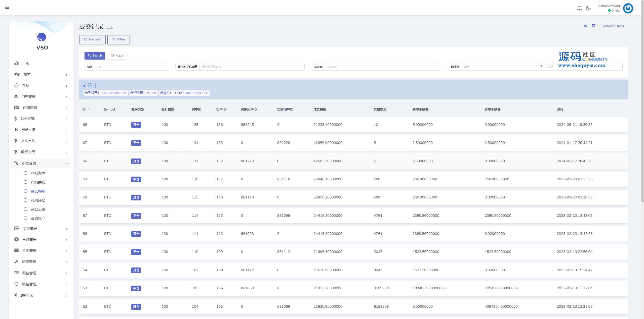The width and height of the screenshot is (644, 319).
Task: Expand the 文章管理 menu chevron
Action: click(x=66, y=229)
